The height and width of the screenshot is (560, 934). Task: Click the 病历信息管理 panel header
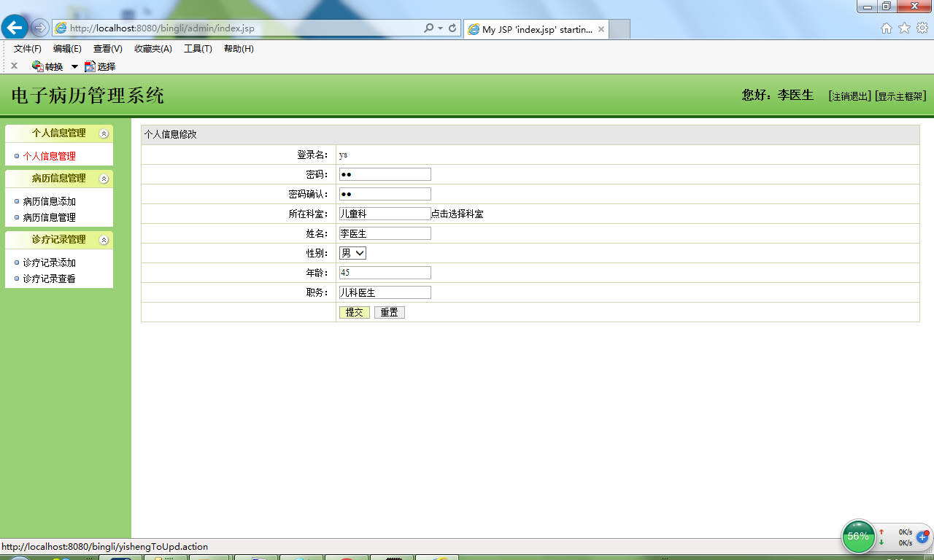tap(59, 179)
